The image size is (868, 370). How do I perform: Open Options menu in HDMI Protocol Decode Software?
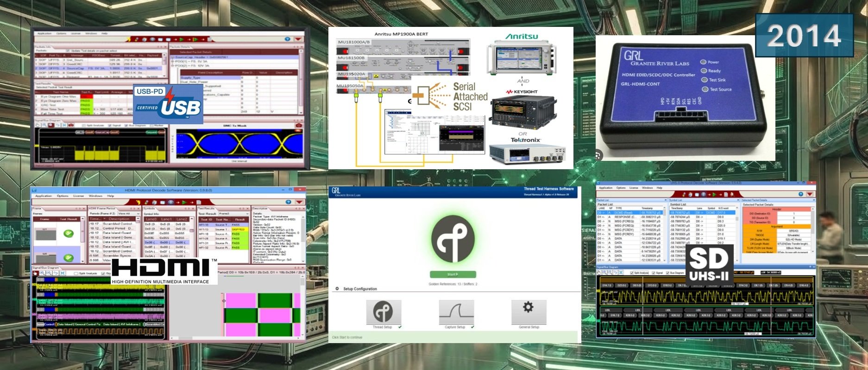pos(63,196)
